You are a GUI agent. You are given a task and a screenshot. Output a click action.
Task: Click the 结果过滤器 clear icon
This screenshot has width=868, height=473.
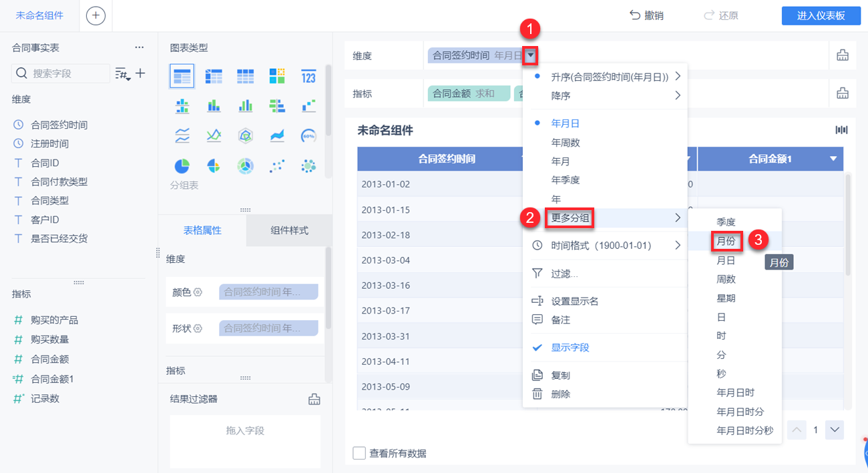tap(314, 399)
